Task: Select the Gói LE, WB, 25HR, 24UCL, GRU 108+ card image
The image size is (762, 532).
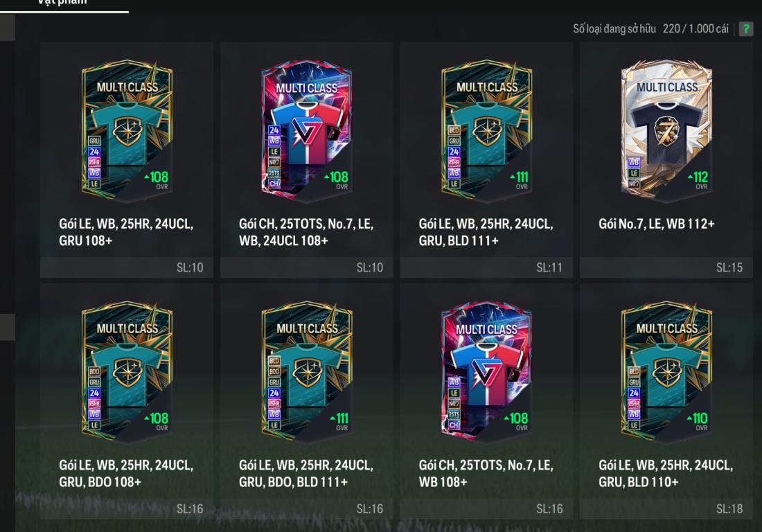Action: coord(127,131)
